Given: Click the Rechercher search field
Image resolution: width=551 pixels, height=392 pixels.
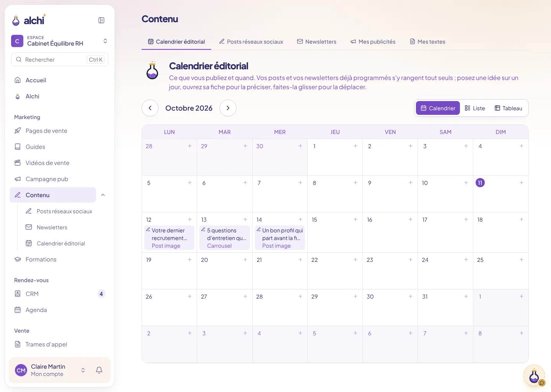Looking at the screenshot, I should point(60,60).
